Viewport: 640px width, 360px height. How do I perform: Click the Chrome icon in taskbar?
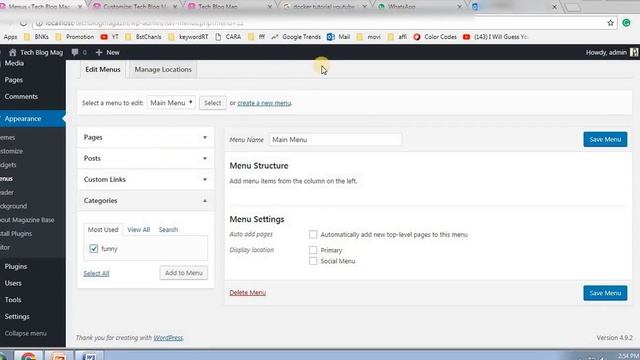pos(28,356)
